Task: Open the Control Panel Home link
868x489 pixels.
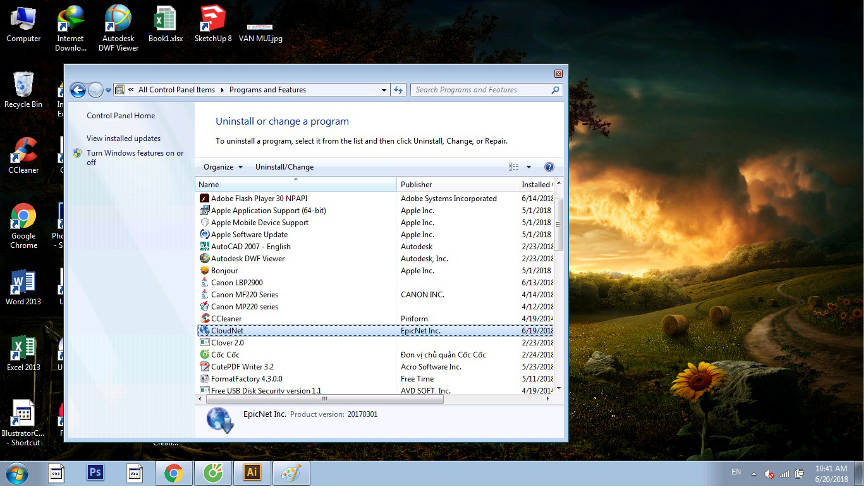Action: point(121,116)
